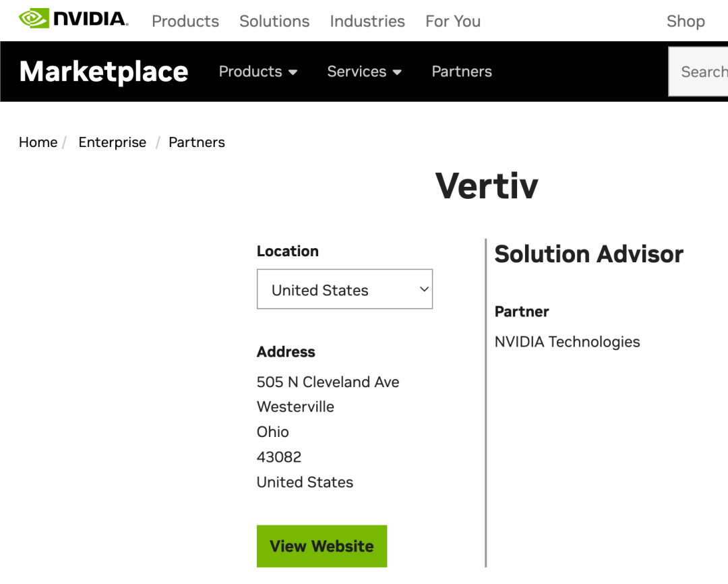Image resolution: width=728 pixels, height=584 pixels.
Task: Click the 505 N Cleveland Ave address line
Action: (328, 382)
